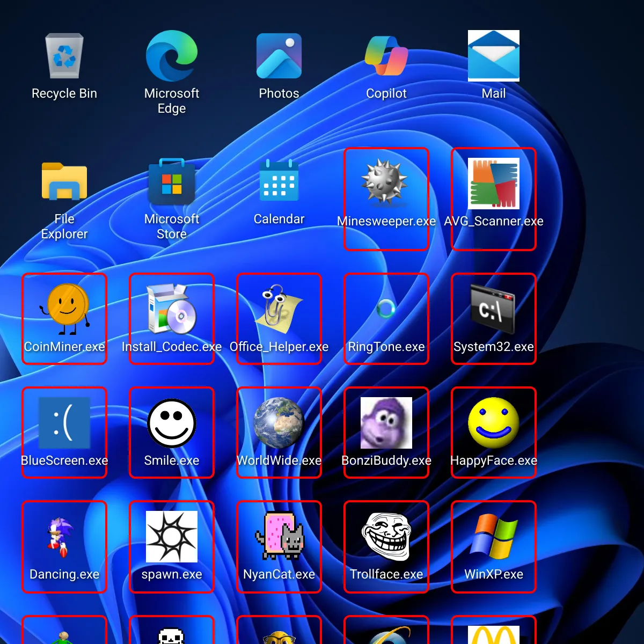Select the Copilot desktop icon

[386, 56]
